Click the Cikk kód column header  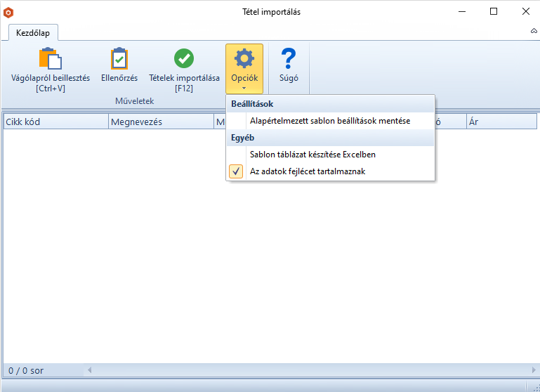55,122
